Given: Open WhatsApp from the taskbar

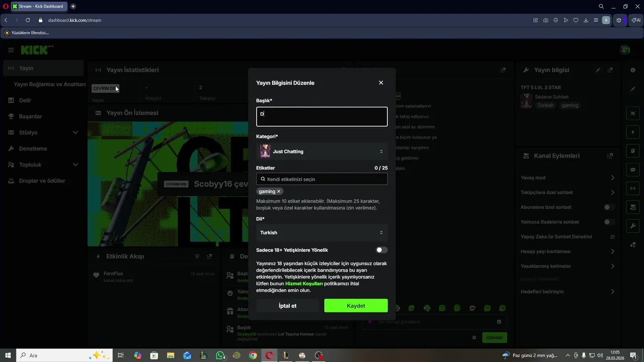Looking at the screenshot, I should pyautogui.click(x=220, y=355).
